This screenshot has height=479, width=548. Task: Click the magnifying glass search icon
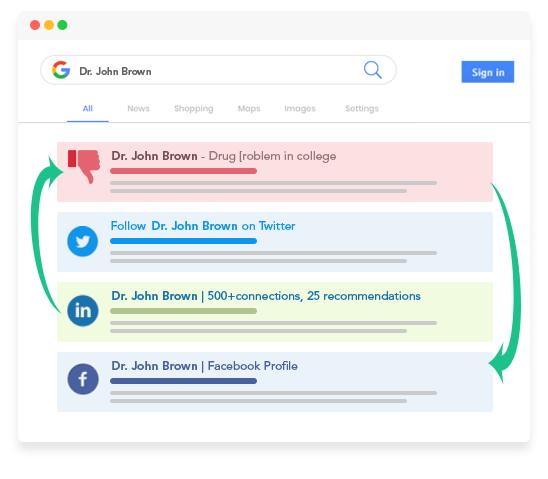[x=373, y=70]
